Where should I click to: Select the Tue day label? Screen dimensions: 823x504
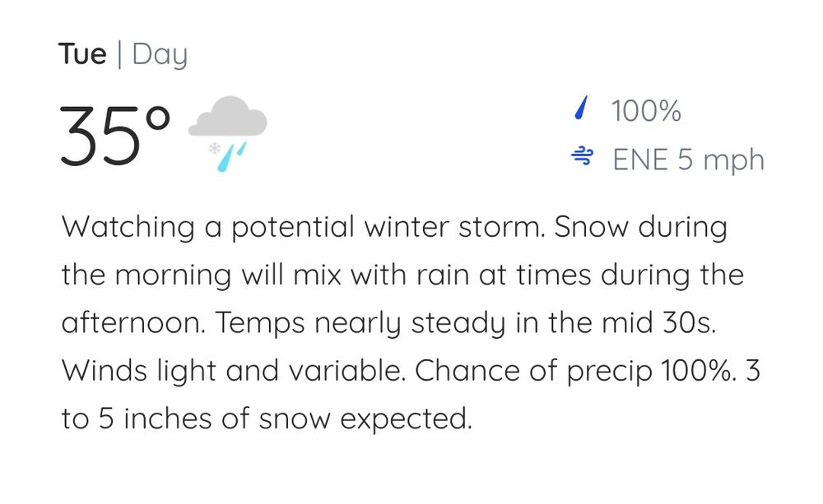click(x=82, y=54)
